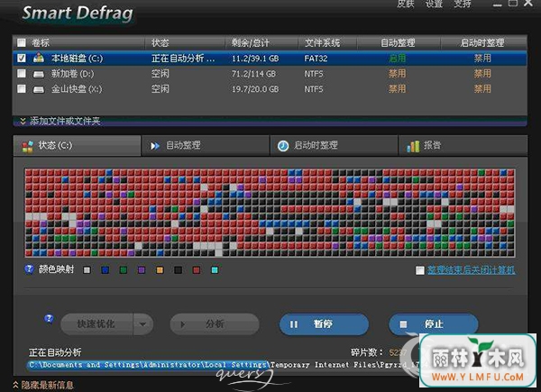This screenshot has width=541, height=392.
Task: Click the 自动整理 column header
Action: tap(399, 42)
